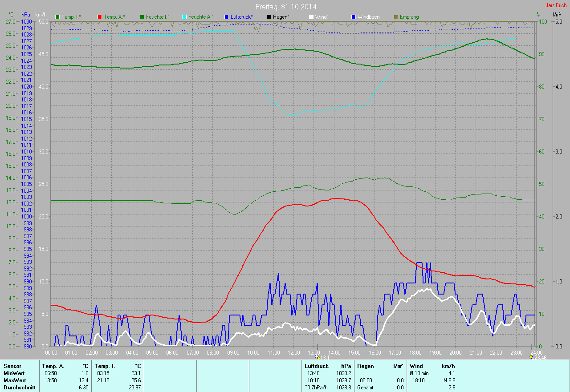Click the blue Windböen legend square
The height and width of the screenshot is (392, 570).
tap(354, 17)
